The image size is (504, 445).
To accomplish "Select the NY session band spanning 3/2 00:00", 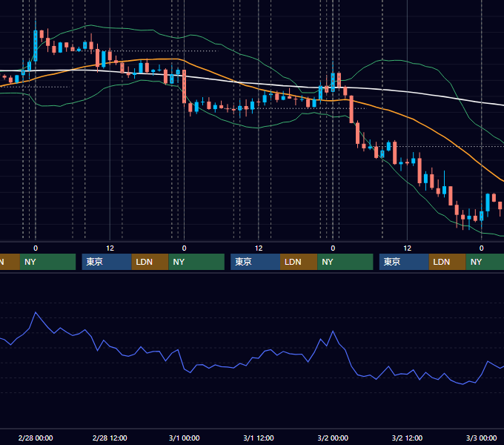I will click(x=345, y=262).
